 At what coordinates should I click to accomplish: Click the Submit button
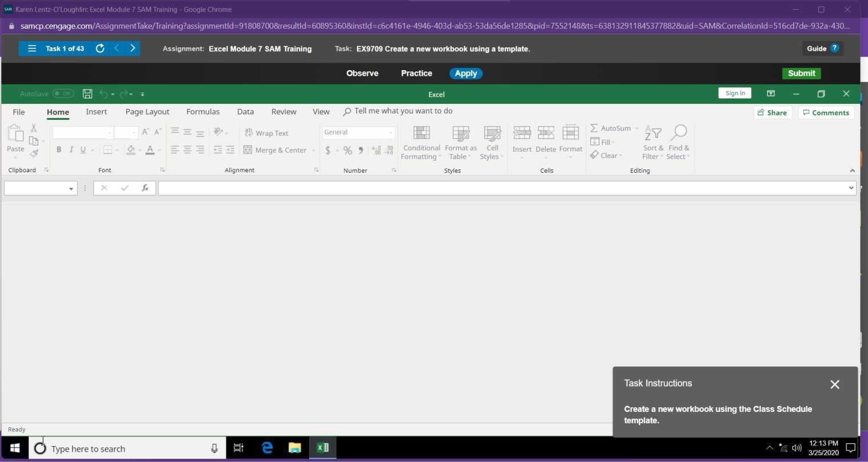(801, 73)
